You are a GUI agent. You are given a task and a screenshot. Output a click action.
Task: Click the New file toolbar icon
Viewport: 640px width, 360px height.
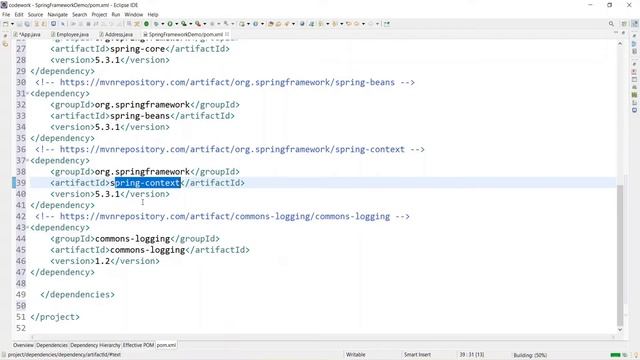pyautogui.click(x=6, y=24)
